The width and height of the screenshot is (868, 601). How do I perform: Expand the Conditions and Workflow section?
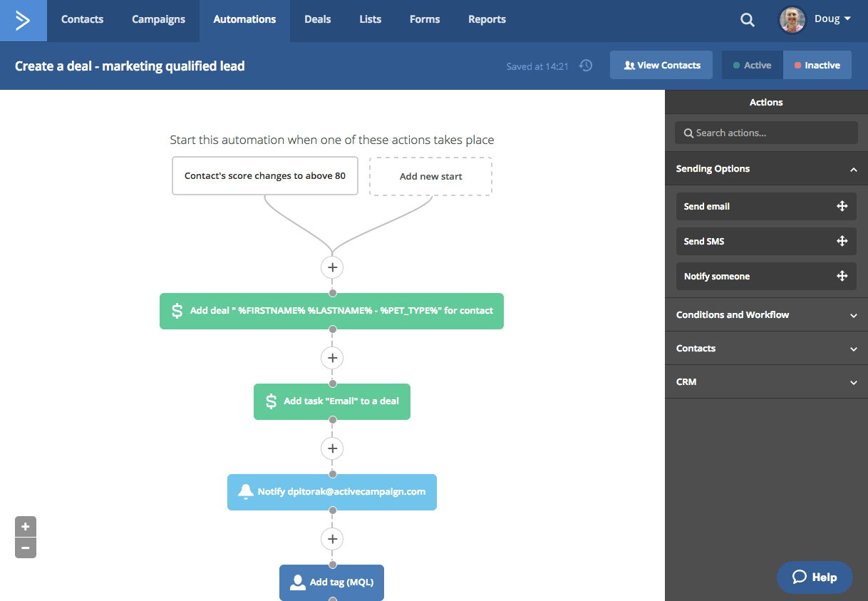click(x=853, y=315)
